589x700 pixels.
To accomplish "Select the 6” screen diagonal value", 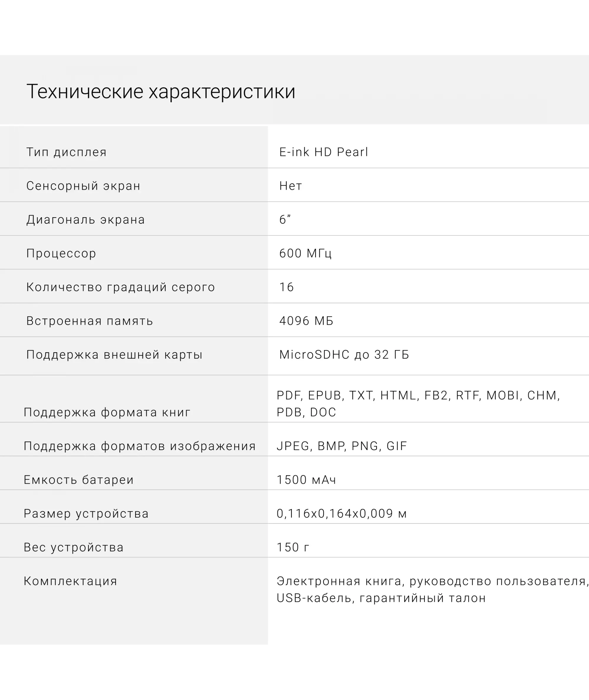I will tap(285, 220).
